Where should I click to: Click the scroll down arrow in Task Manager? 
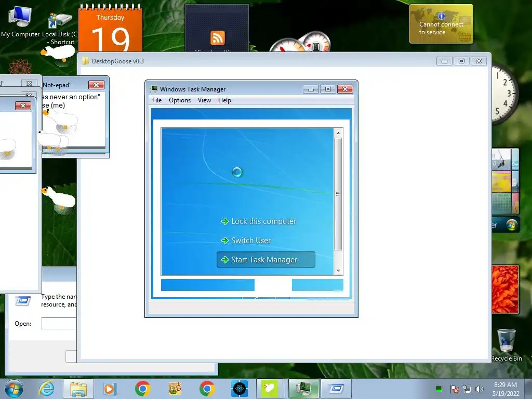[x=338, y=270]
